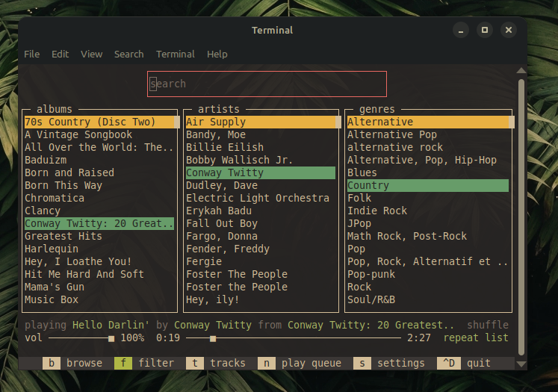The image size is (558, 392).
Task: Toggle shuffle mode
Action: [488, 325]
